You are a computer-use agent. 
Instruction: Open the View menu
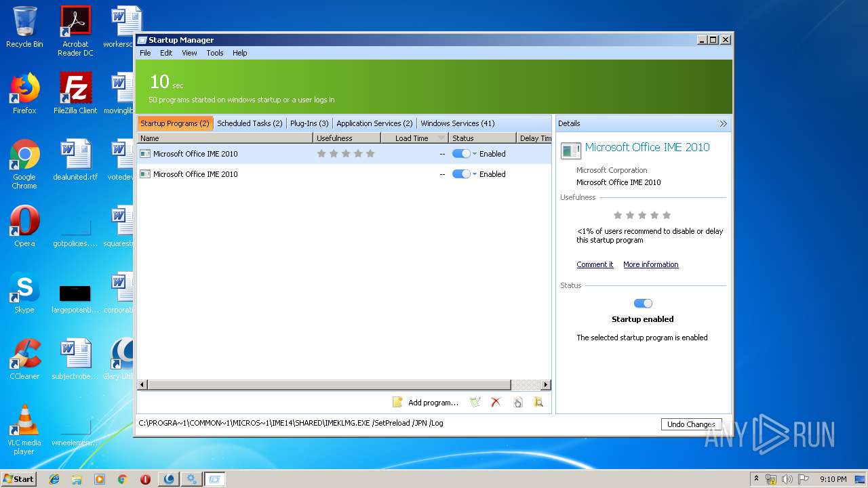click(x=189, y=53)
